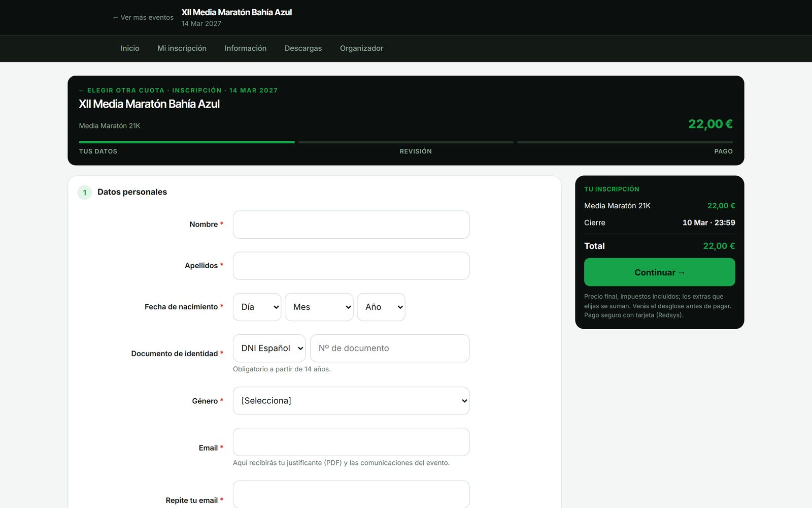Open the Mes dropdown

click(319, 307)
